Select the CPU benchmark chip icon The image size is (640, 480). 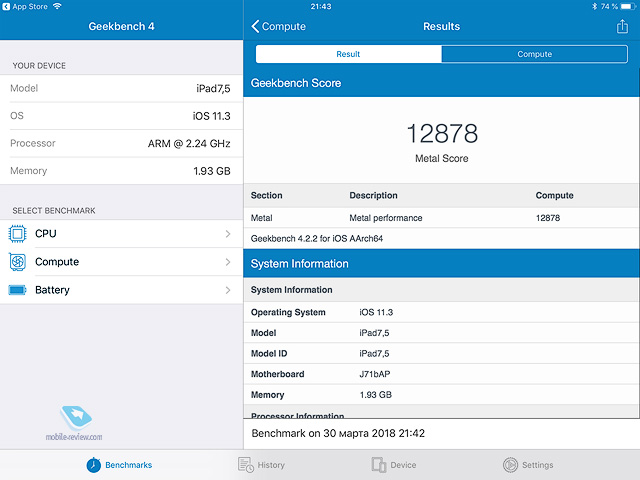coord(17,234)
